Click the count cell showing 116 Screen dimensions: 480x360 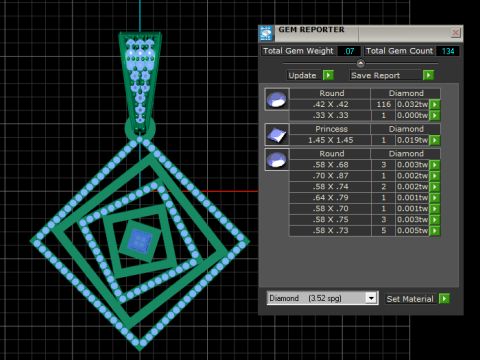click(x=383, y=104)
